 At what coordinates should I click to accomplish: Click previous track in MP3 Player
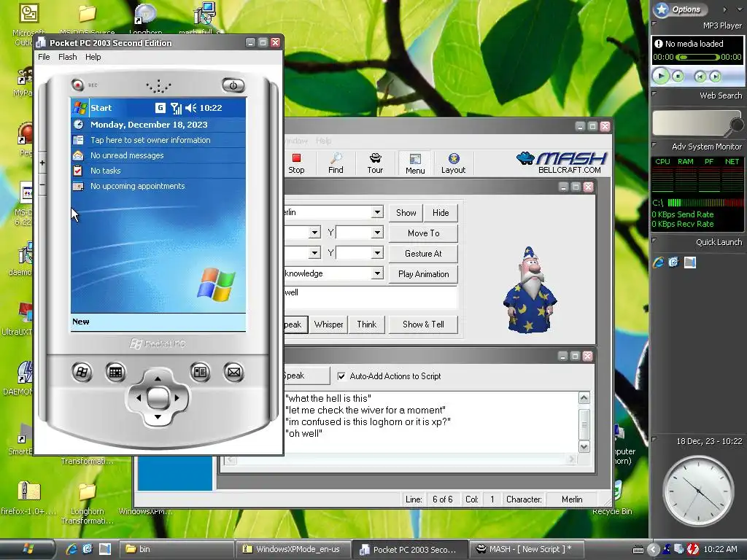700,76
